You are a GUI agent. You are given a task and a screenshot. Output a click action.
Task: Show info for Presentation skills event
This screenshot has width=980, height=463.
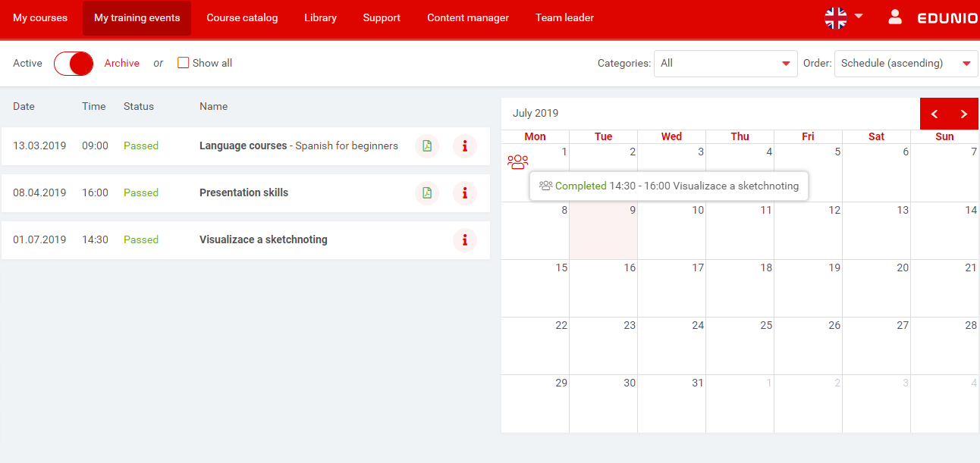(x=465, y=193)
